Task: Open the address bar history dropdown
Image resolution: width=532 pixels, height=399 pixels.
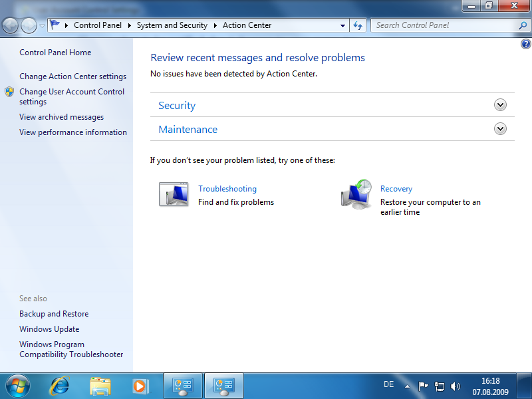Action: click(x=343, y=25)
